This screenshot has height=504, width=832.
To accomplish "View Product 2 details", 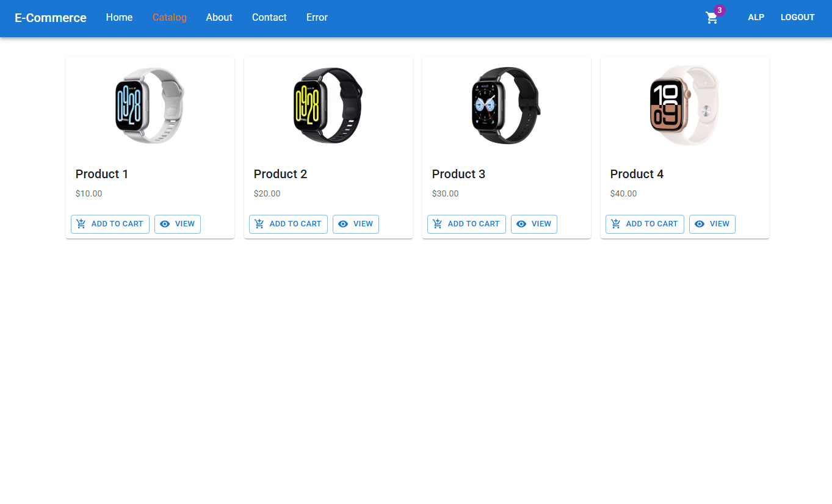I will [x=356, y=224].
